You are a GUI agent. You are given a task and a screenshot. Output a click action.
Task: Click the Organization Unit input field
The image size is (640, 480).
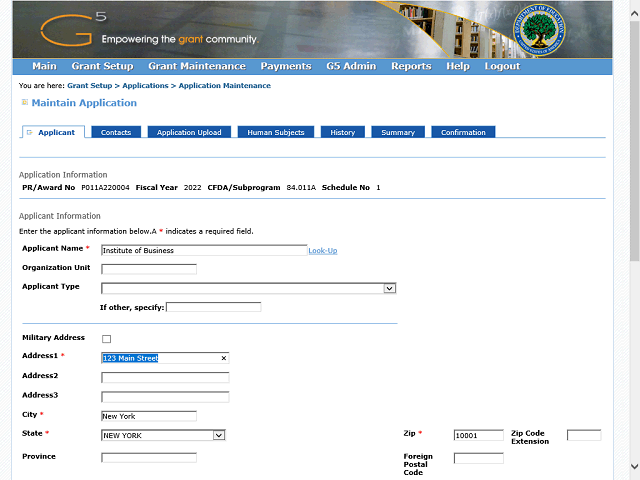149,269
